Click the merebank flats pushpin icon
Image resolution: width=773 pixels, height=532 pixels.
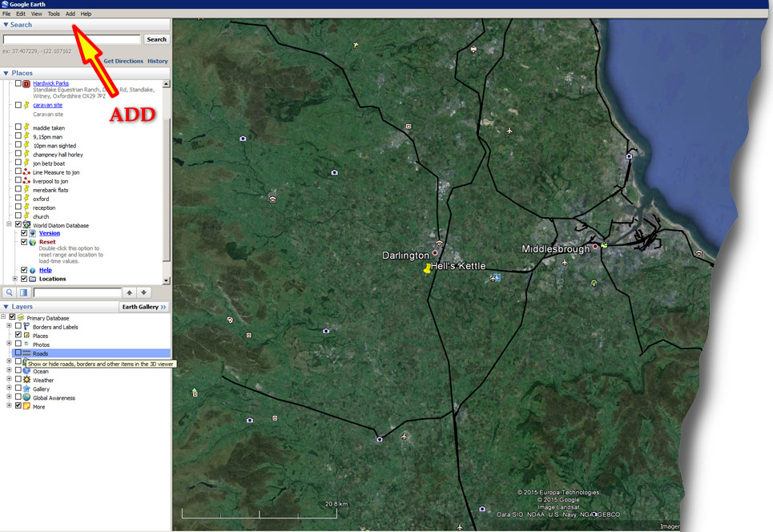26,189
